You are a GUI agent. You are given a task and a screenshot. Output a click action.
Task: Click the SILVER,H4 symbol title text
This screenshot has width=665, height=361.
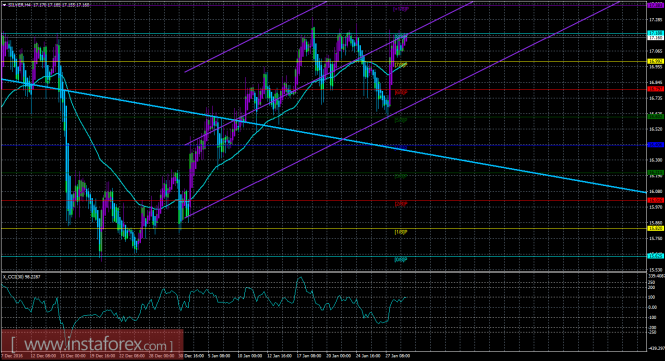[x=19, y=5]
